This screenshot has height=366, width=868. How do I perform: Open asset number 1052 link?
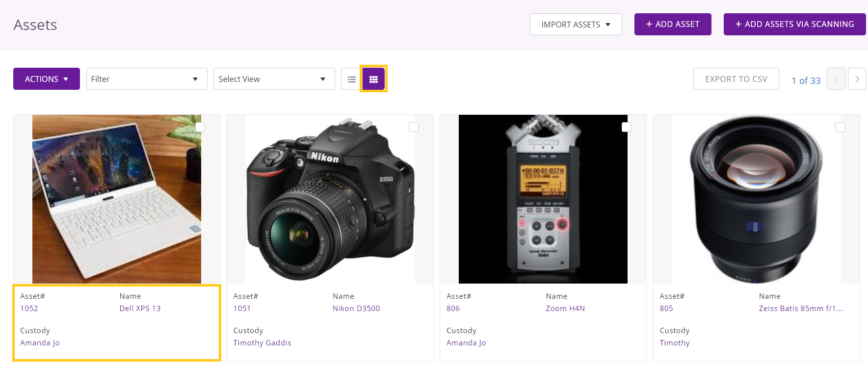tap(29, 309)
